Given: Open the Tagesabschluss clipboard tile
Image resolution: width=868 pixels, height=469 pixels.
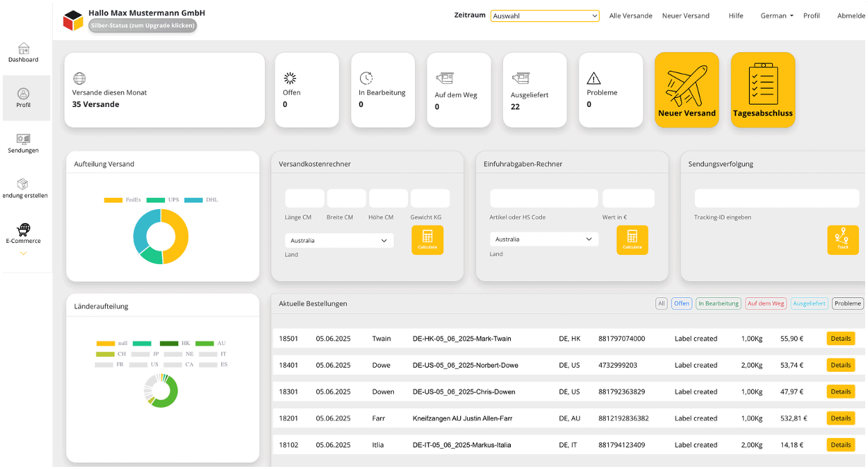Looking at the screenshot, I should (x=762, y=90).
